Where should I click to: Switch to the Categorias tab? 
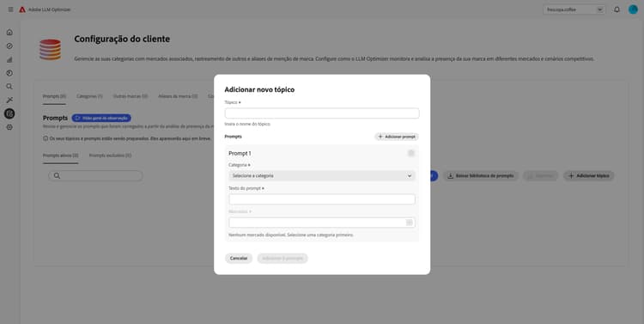pyautogui.click(x=89, y=96)
